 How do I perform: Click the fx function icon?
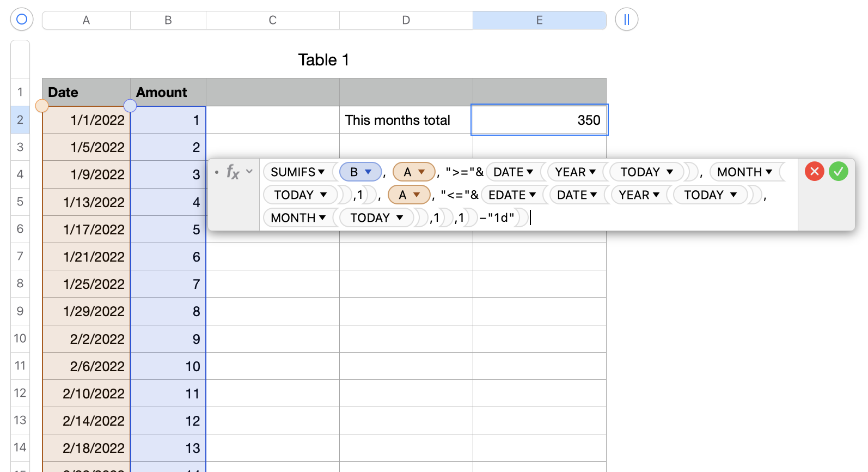[x=233, y=172]
